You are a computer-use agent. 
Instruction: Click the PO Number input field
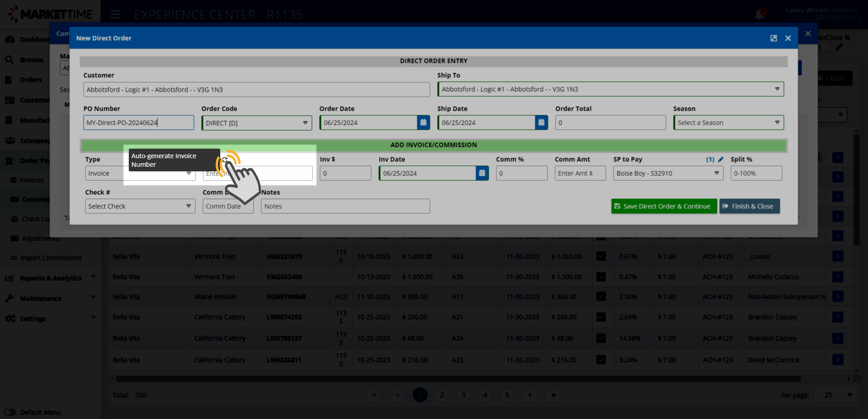coord(139,122)
